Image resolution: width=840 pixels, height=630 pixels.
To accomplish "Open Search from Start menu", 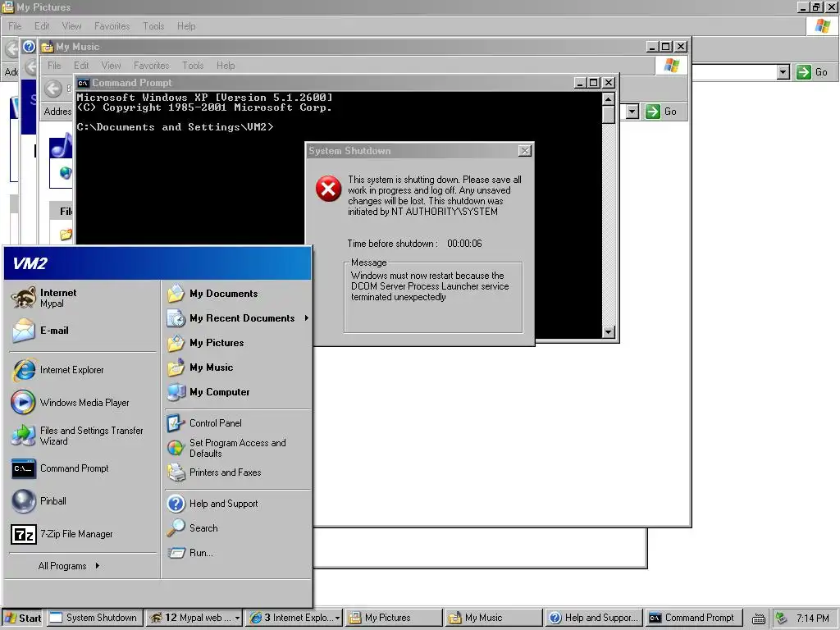I will point(237,528).
